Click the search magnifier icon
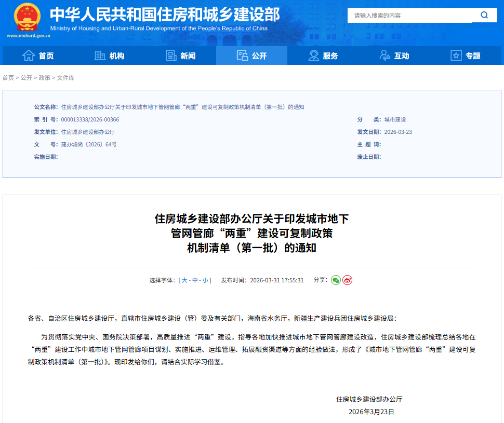504x423 pixels. (x=484, y=16)
